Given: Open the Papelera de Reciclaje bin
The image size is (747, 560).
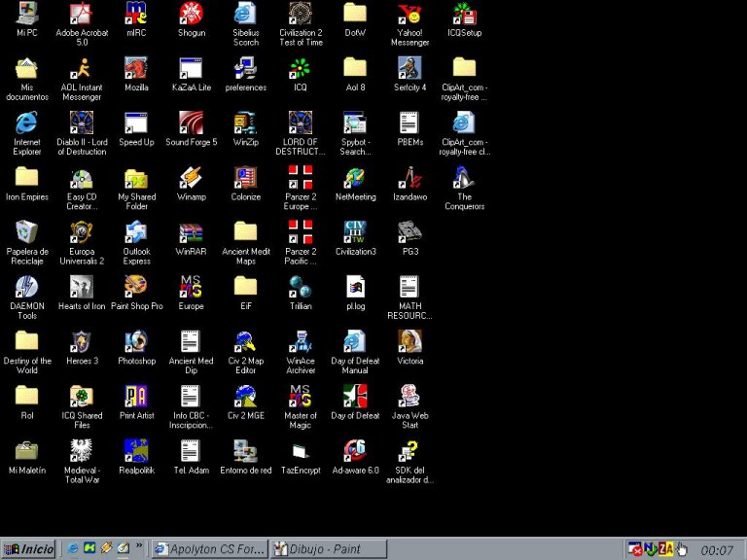Looking at the screenshot, I should [27, 233].
